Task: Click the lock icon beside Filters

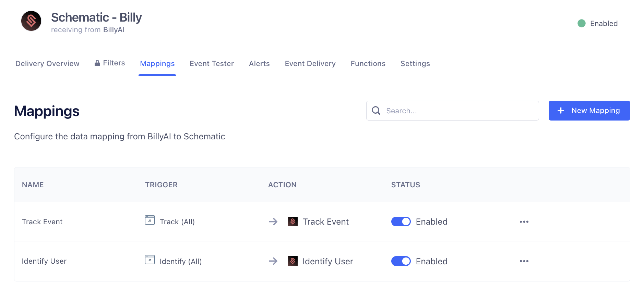Action: point(97,63)
